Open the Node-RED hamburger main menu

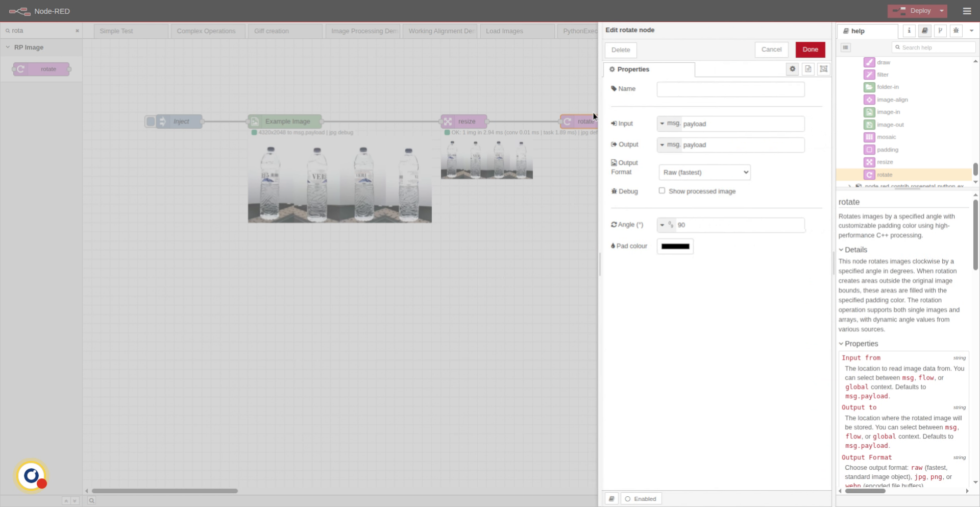coord(967,11)
